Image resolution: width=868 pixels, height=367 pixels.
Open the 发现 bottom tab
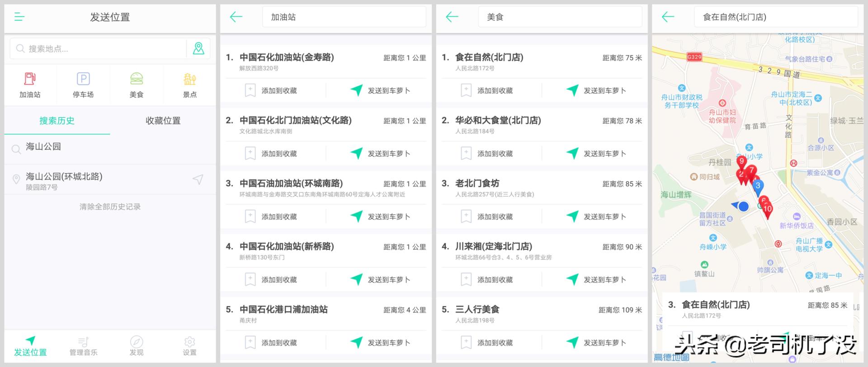point(137,346)
